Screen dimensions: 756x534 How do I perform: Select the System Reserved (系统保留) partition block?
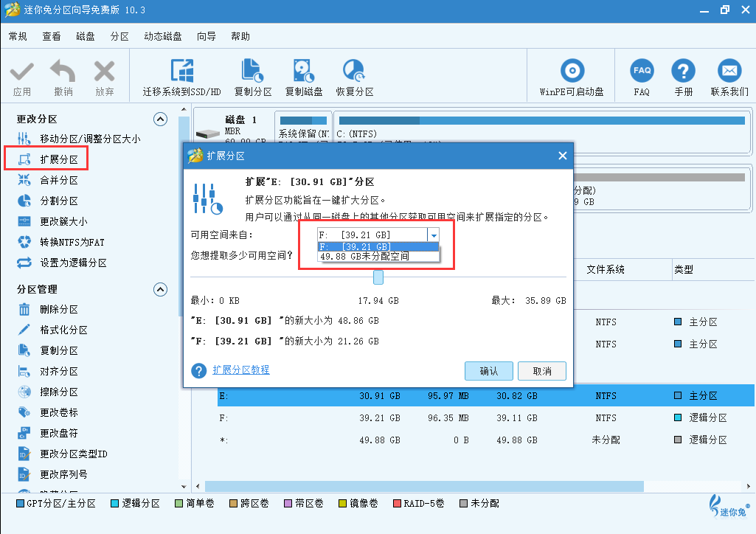click(303, 128)
